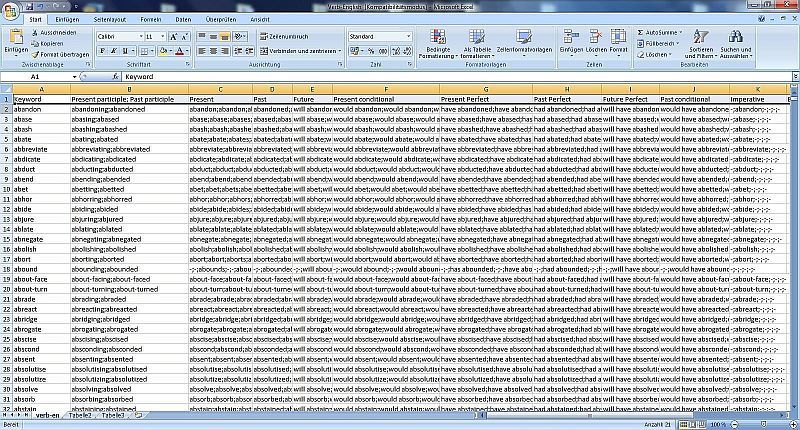Decrease font size with the small A

pos(185,37)
